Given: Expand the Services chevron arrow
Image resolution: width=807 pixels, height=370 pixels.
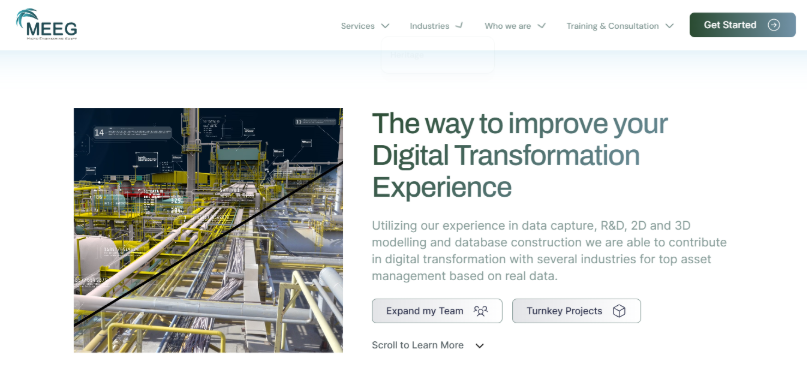Looking at the screenshot, I should pos(385,26).
